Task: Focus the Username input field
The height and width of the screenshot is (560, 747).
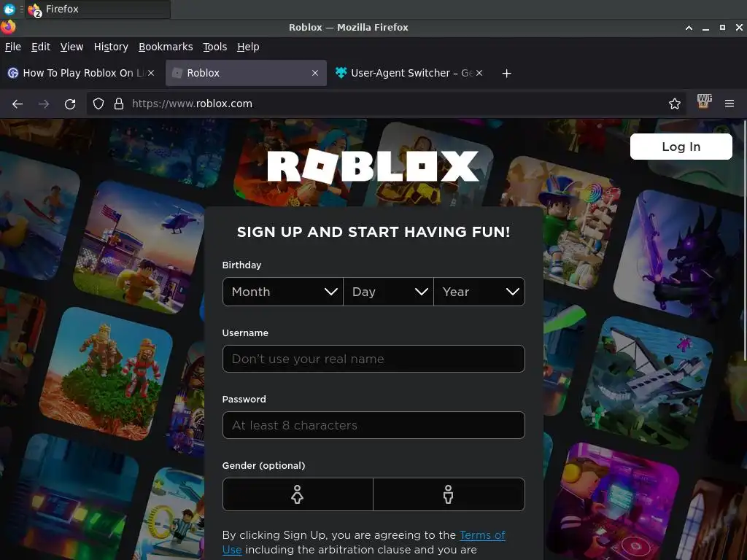Action: pyautogui.click(x=373, y=359)
